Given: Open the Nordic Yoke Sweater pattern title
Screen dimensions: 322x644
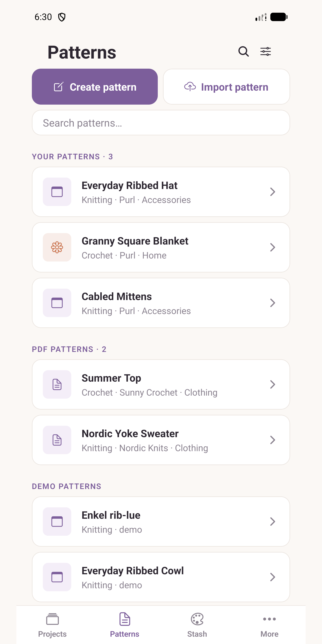Looking at the screenshot, I should tap(130, 433).
